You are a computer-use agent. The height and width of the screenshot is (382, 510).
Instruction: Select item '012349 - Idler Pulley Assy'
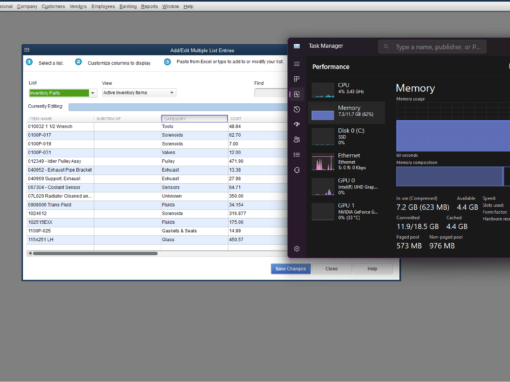(x=55, y=161)
